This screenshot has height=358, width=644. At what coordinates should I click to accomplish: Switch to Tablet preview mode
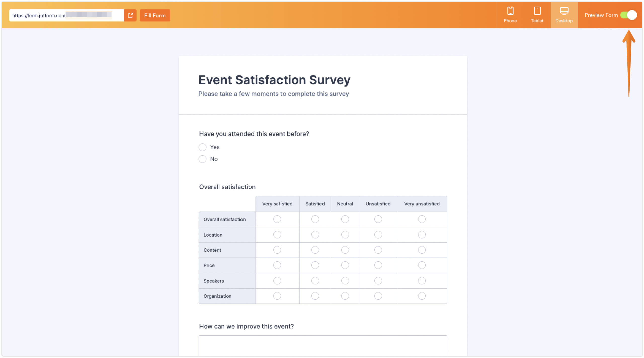[x=537, y=15]
